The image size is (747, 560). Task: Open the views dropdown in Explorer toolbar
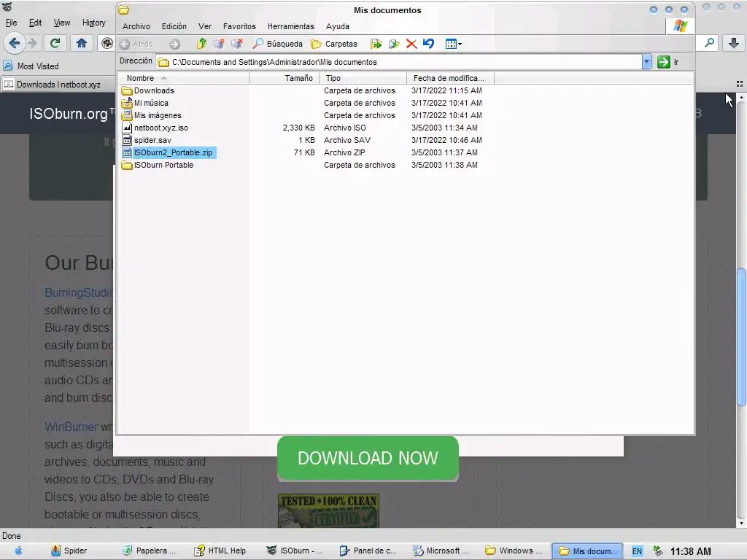(453, 44)
